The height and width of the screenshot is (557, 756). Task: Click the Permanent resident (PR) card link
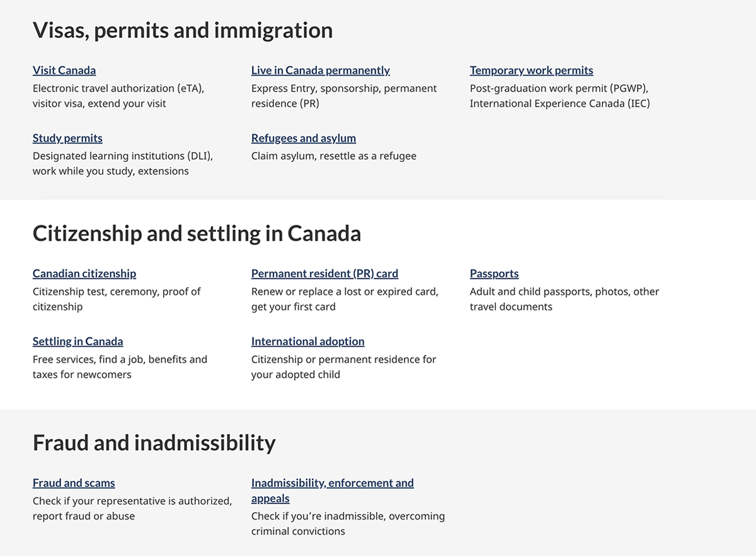(324, 274)
